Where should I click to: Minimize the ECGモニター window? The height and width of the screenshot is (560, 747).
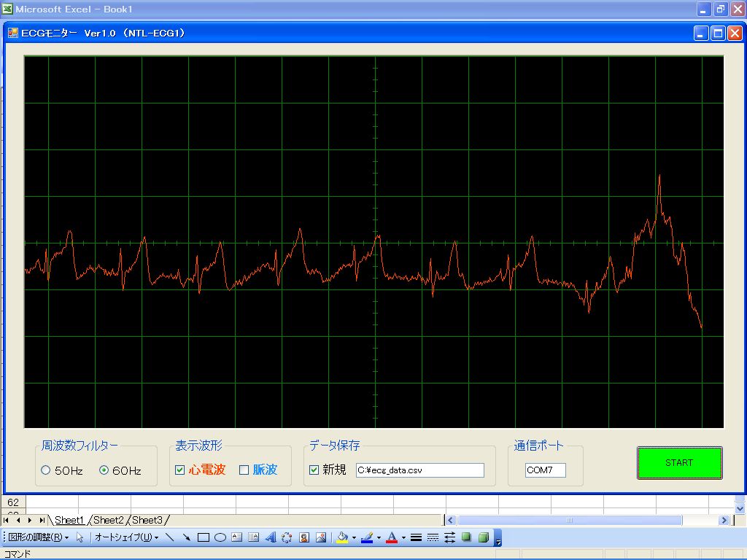pos(701,34)
